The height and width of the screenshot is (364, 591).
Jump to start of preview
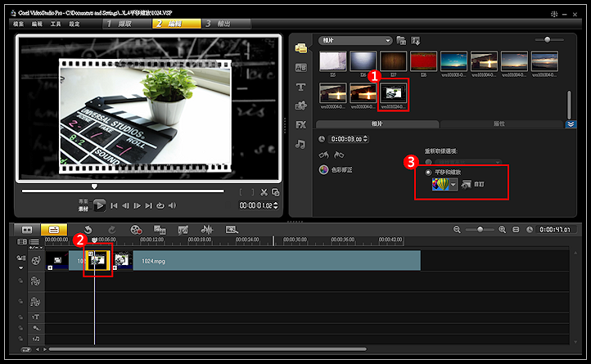114,206
